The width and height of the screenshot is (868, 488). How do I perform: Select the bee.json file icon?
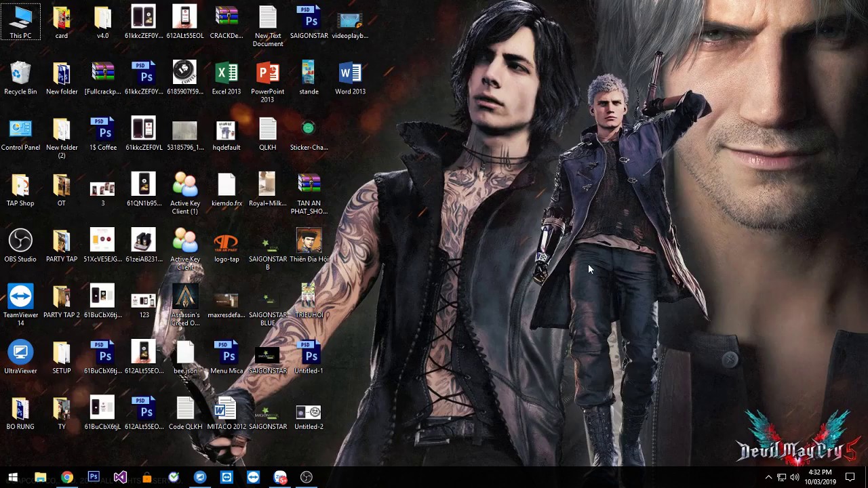pyautogui.click(x=185, y=358)
